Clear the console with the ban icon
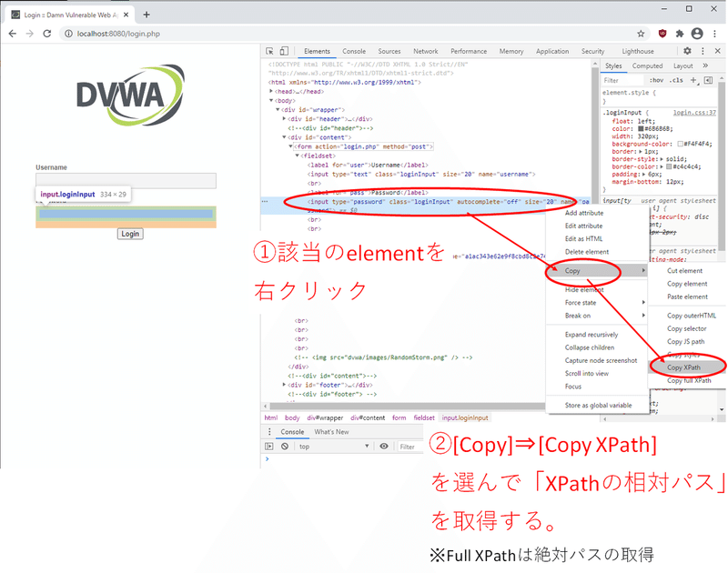 pyautogui.click(x=285, y=447)
